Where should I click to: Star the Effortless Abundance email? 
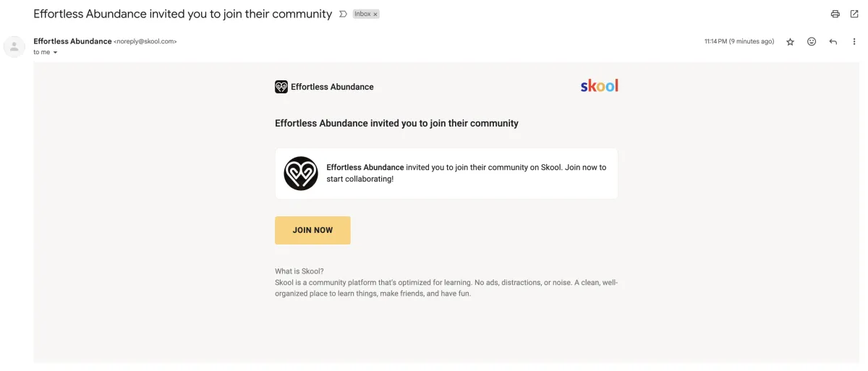[x=791, y=42]
